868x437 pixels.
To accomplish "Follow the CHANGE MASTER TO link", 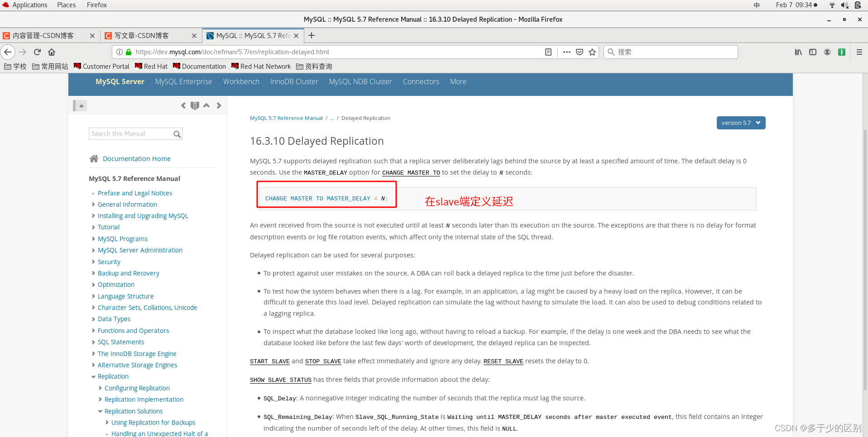I will pos(411,173).
